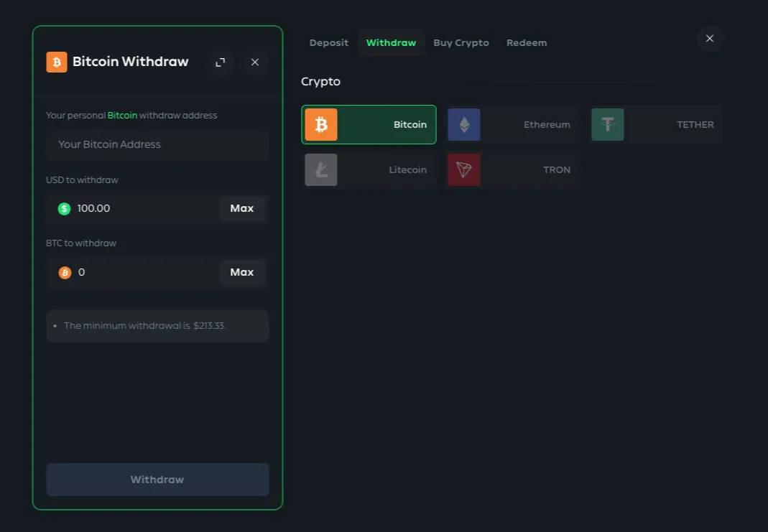Go to the Redeem tab
Image resolution: width=768 pixels, height=532 pixels.
point(527,42)
